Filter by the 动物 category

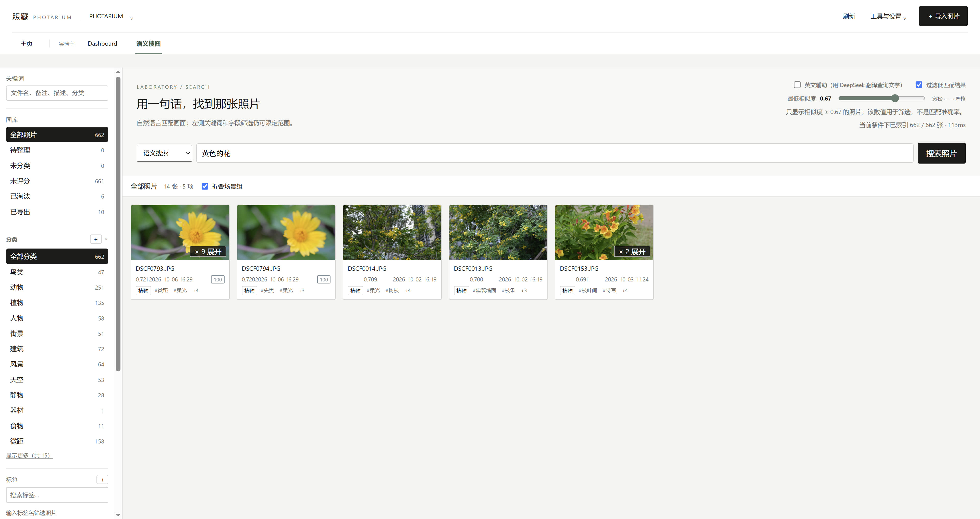(57, 287)
